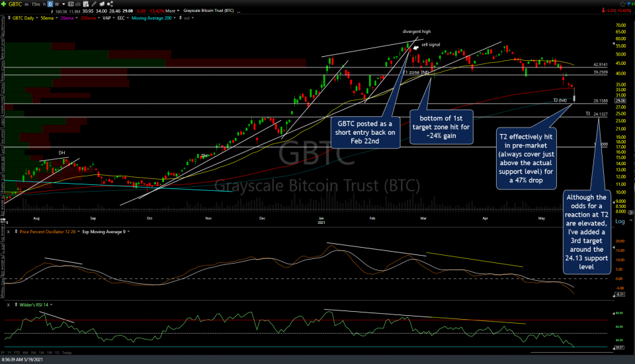
Task: Select the 3M time range
Action: pos(34,353)
